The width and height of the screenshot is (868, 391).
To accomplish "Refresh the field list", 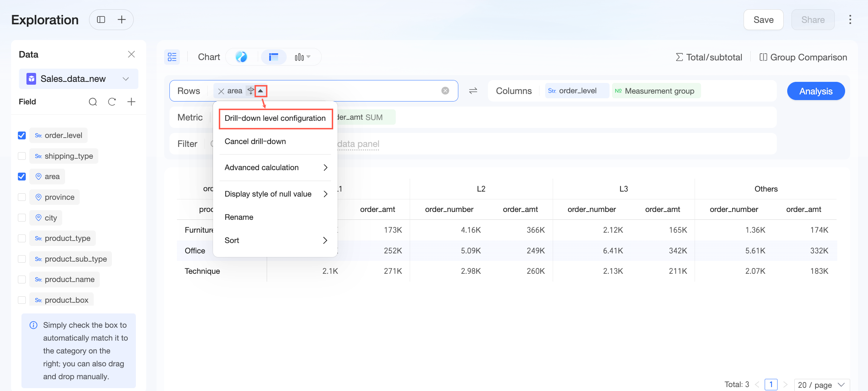I will coord(112,102).
